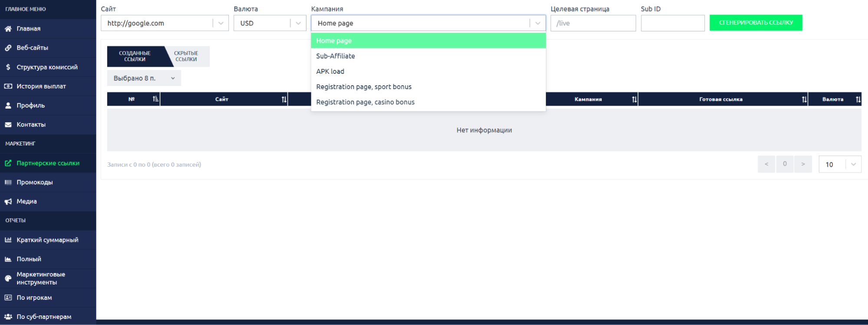Click the megaphone icon beside Медиа
This screenshot has height=325, width=868.
point(8,202)
